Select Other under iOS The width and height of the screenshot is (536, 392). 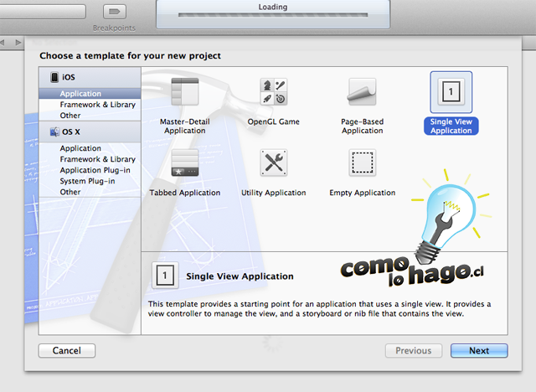(x=70, y=116)
